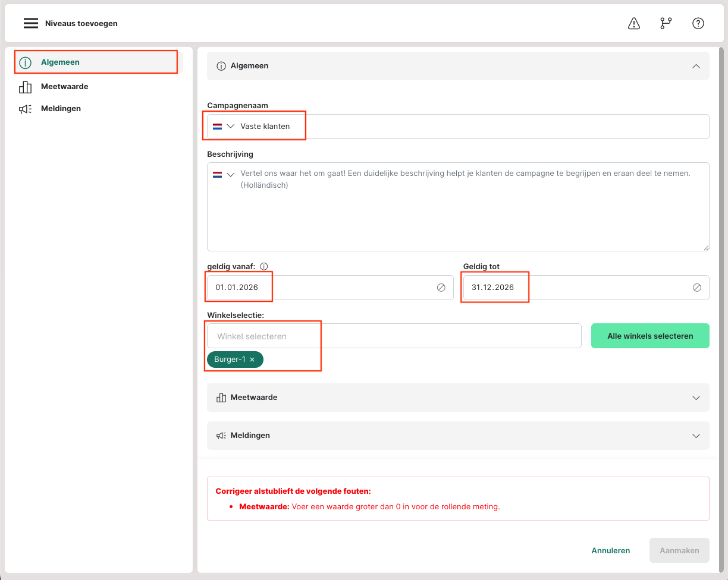The width and height of the screenshot is (728, 580).
Task: Open the hamburger menu
Action: click(x=31, y=23)
